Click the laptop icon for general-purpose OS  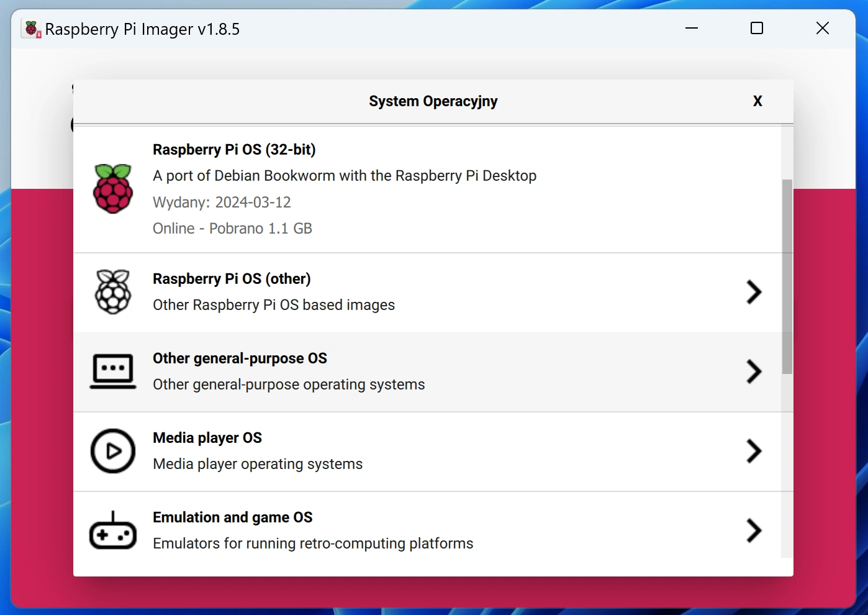(113, 371)
